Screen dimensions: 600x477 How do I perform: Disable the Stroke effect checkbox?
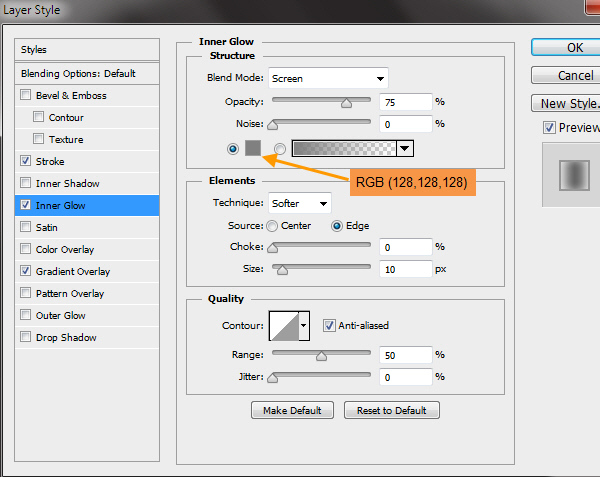pos(25,162)
